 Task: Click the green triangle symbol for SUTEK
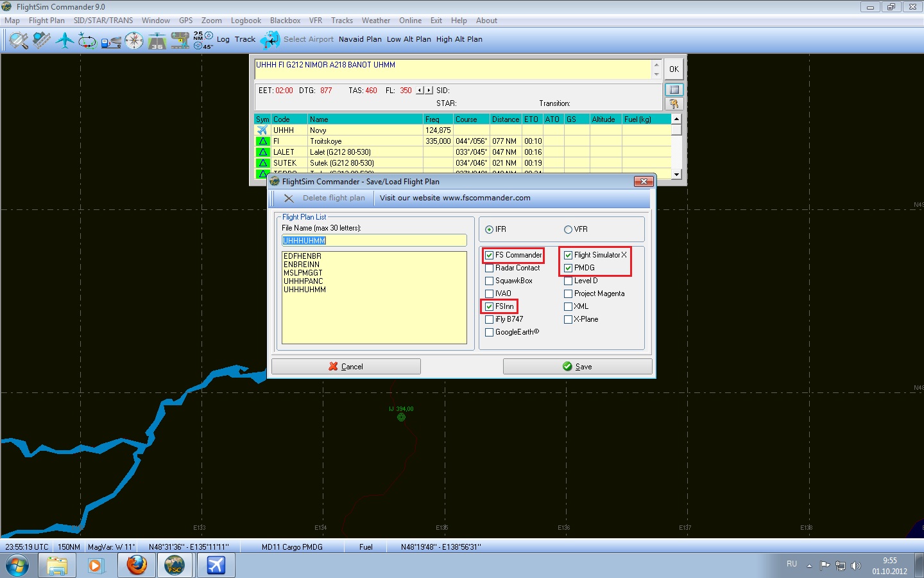tap(262, 163)
